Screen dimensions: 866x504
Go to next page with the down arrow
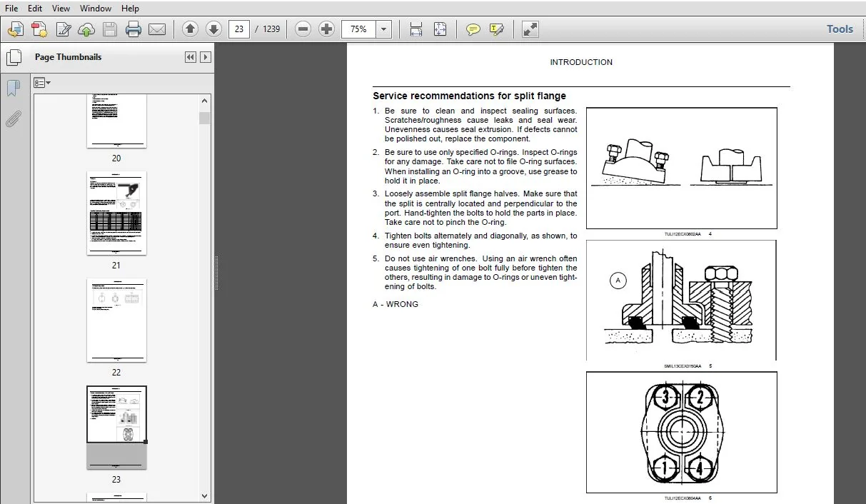click(x=213, y=29)
